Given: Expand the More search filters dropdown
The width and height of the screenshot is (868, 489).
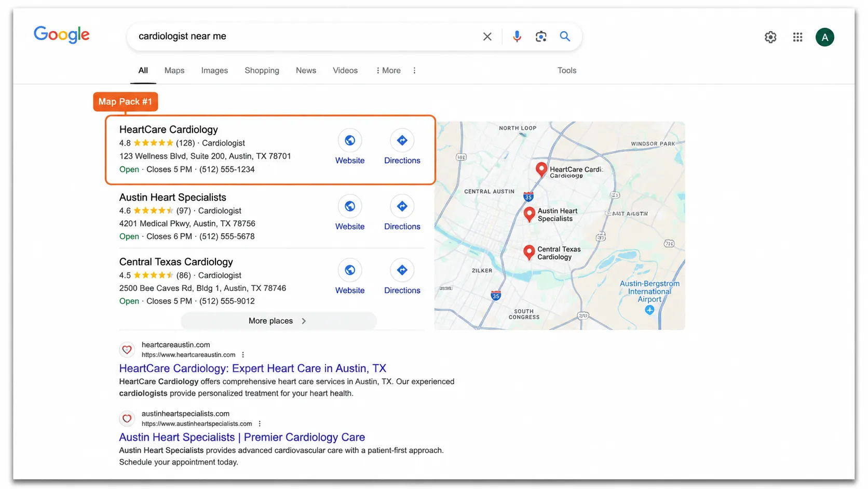Looking at the screenshot, I should pyautogui.click(x=388, y=71).
